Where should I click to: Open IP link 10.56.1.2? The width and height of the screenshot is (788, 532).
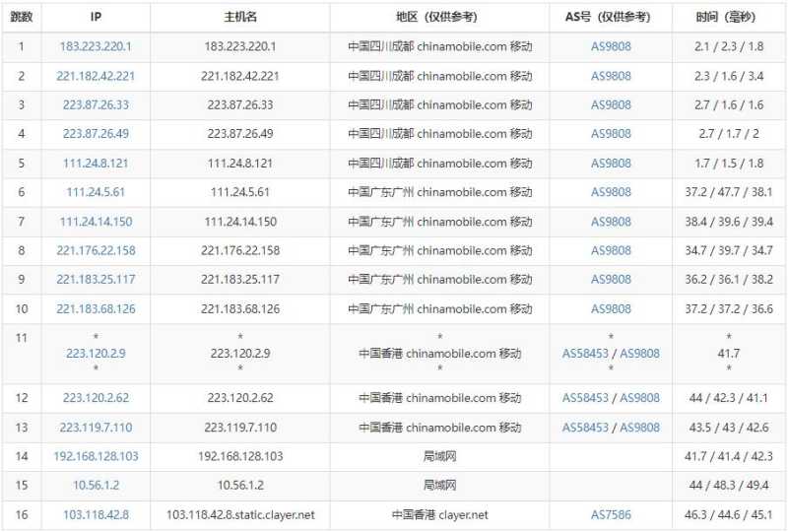(96, 486)
